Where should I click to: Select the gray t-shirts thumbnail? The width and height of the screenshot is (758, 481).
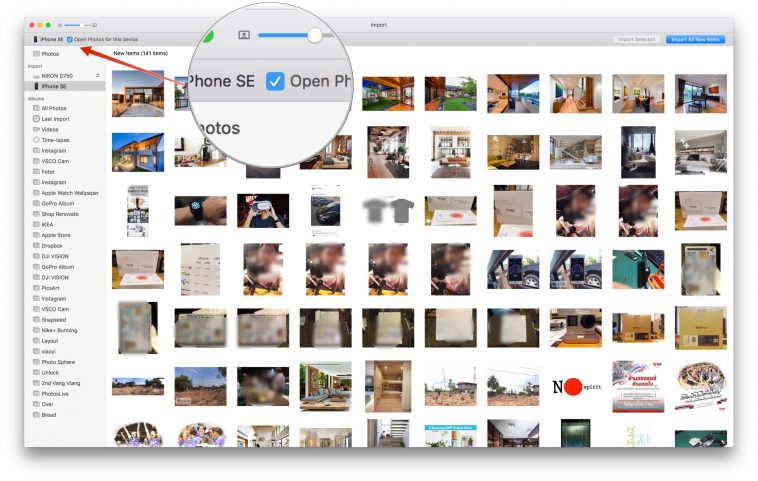pyautogui.click(x=388, y=211)
